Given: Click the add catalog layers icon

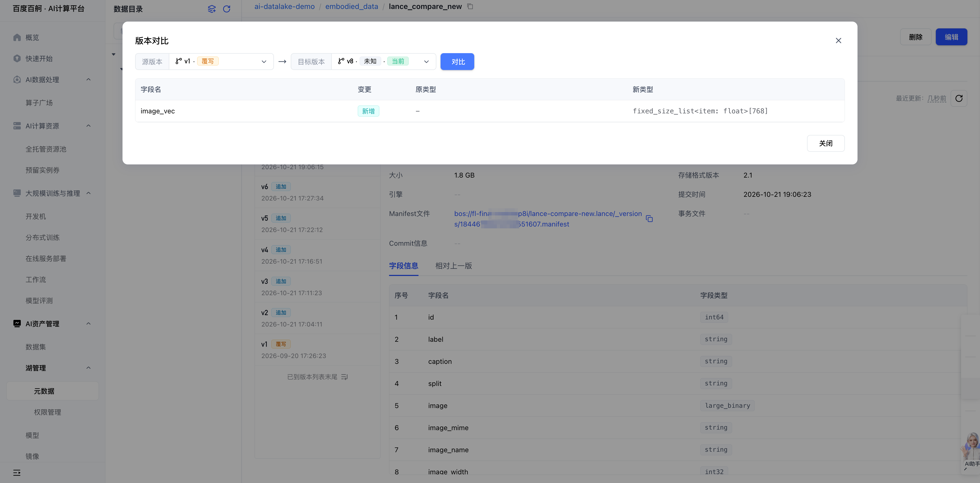Looking at the screenshot, I should [x=212, y=9].
